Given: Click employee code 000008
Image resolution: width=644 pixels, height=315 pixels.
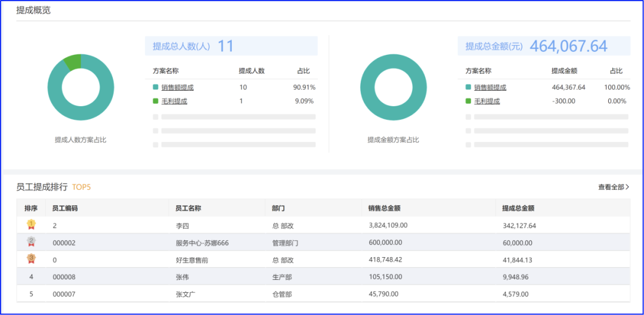Looking at the screenshot, I should (64, 277).
